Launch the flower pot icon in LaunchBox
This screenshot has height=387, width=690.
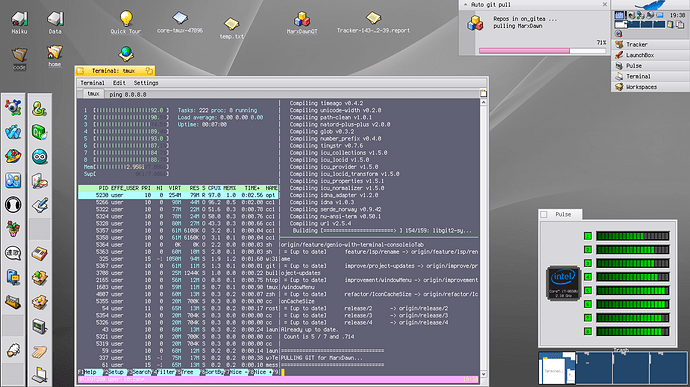click(x=13, y=229)
